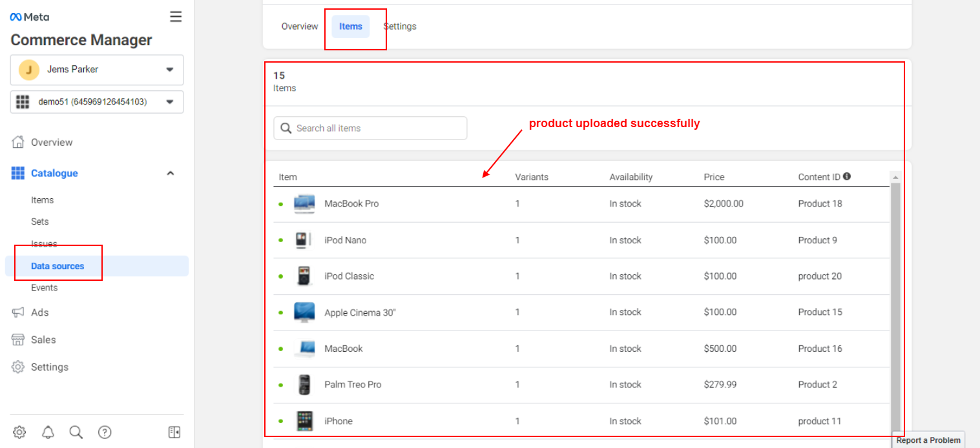Click the iPhone item name
This screenshot has height=448, width=980.
point(339,421)
